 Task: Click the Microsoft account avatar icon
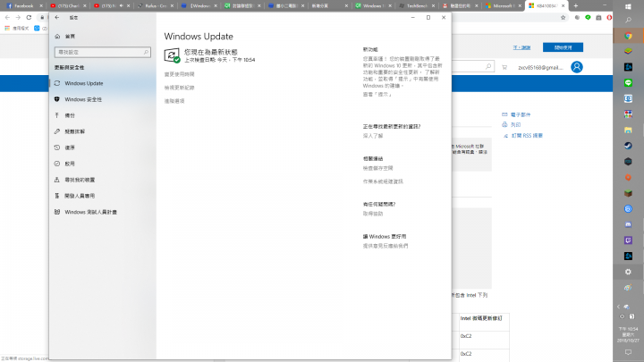[577, 67]
